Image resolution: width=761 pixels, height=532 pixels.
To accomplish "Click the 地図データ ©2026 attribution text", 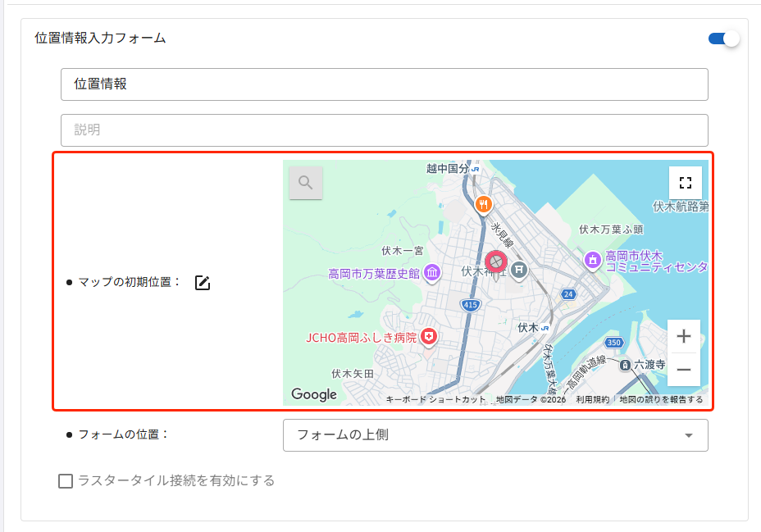I will click(x=531, y=399).
